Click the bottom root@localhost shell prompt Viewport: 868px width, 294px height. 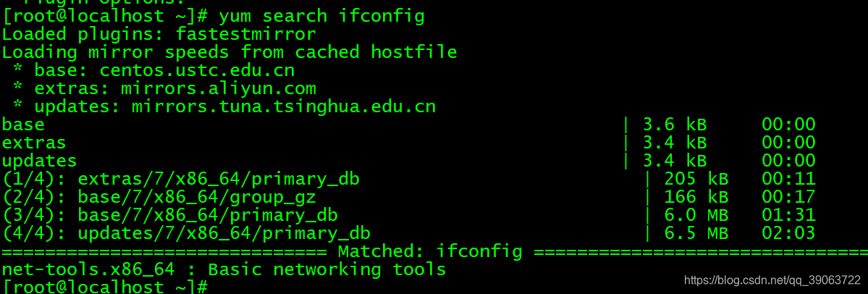pos(105,287)
